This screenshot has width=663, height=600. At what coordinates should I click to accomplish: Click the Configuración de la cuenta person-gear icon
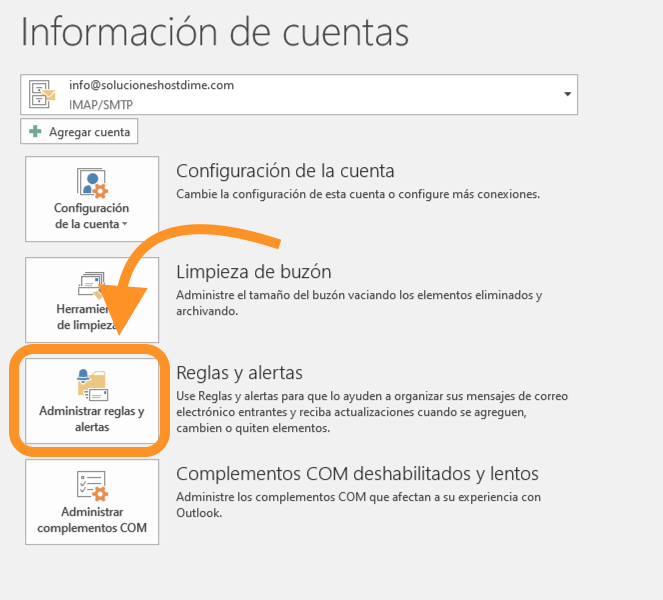91,183
